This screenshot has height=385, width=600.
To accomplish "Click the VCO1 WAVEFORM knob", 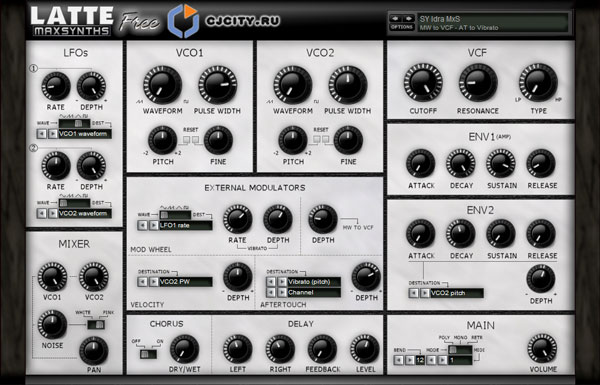I will (x=163, y=85).
